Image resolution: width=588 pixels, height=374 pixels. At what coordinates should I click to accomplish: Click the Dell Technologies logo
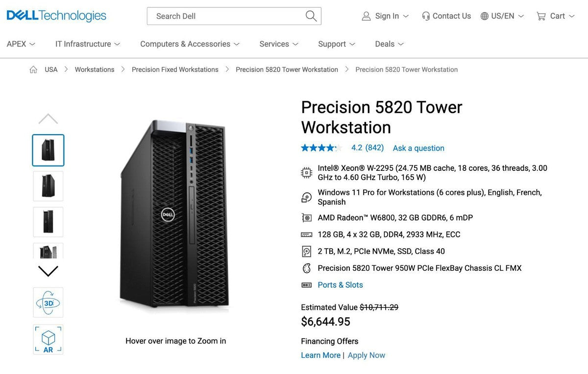point(56,15)
